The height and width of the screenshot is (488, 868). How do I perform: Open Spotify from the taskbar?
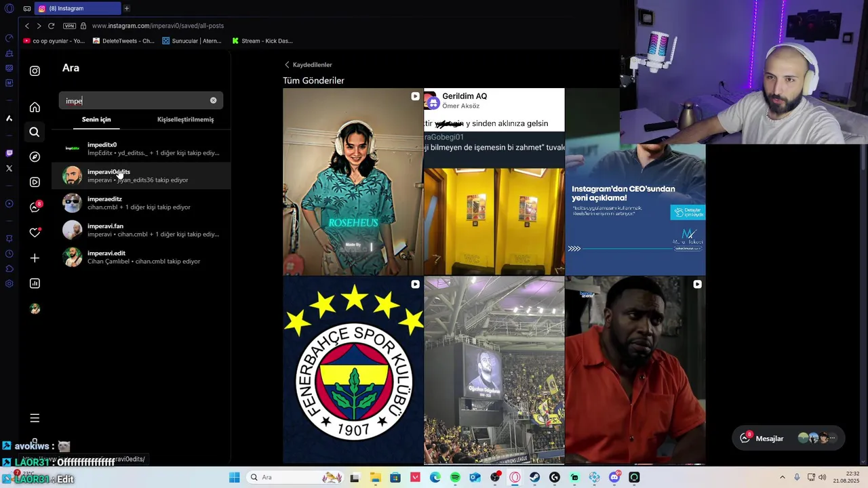455,477
